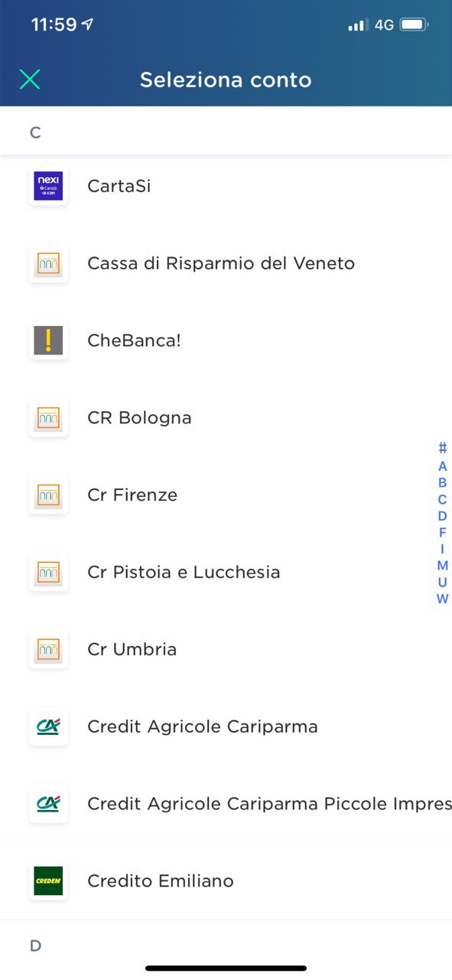Jump to letter M in index
This screenshot has width=452, height=980.
coord(442,566)
